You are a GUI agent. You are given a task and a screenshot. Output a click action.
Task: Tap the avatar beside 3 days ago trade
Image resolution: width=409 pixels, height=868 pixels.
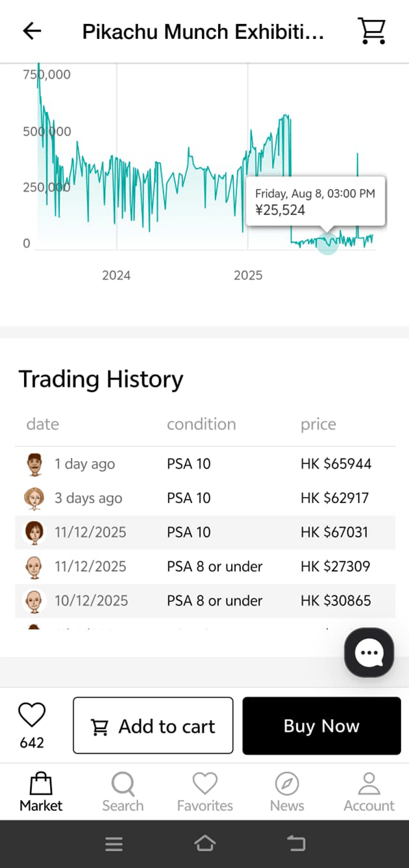(x=34, y=498)
